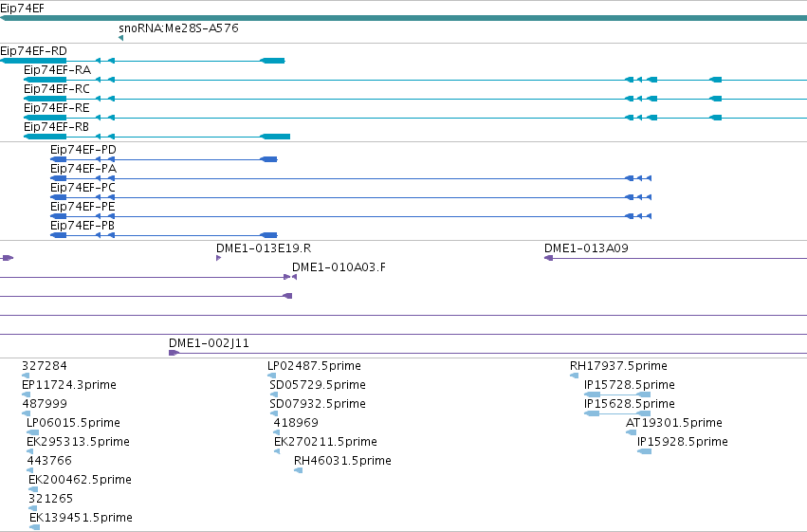Select RH46031.5prime EST label

click(x=342, y=461)
